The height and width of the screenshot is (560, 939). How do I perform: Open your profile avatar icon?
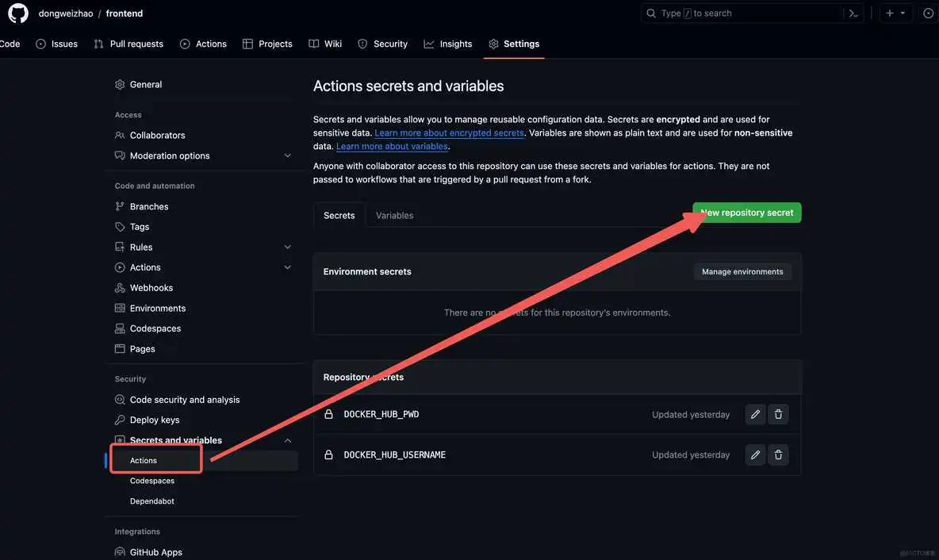click(x=926, y=12)
